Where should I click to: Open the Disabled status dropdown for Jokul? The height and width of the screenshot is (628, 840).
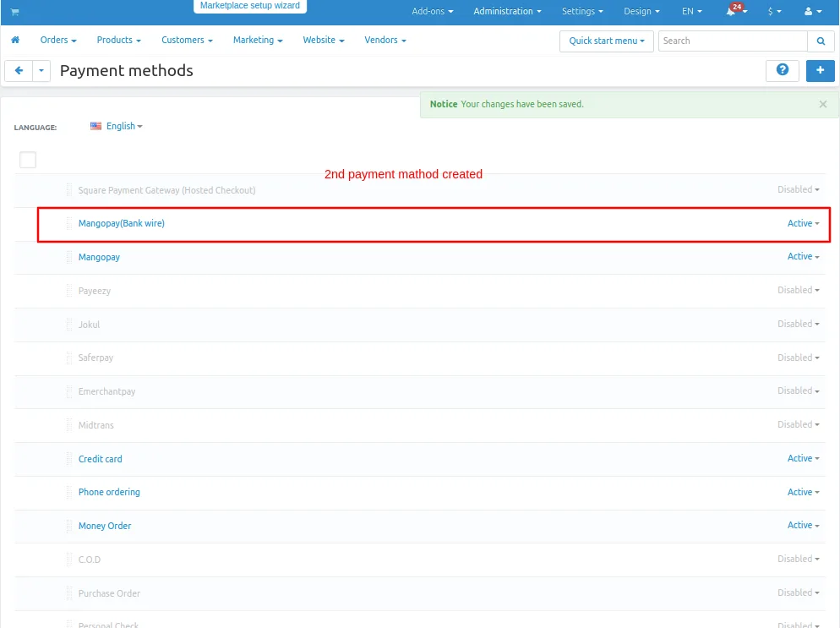click(799, 324)
